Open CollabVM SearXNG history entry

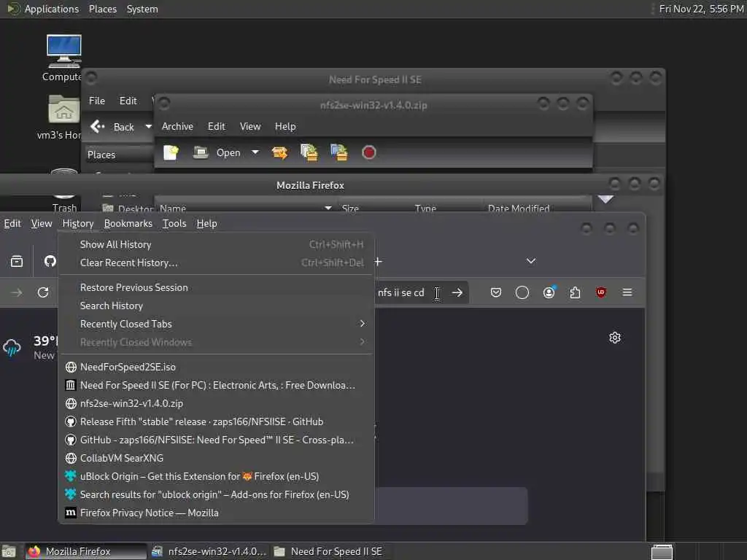pyautogui.click(x=216, y=458)
